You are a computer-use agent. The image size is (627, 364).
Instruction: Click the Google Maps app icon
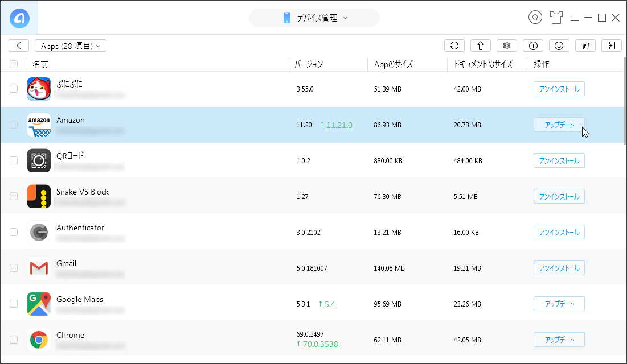(x=39, y=304)
